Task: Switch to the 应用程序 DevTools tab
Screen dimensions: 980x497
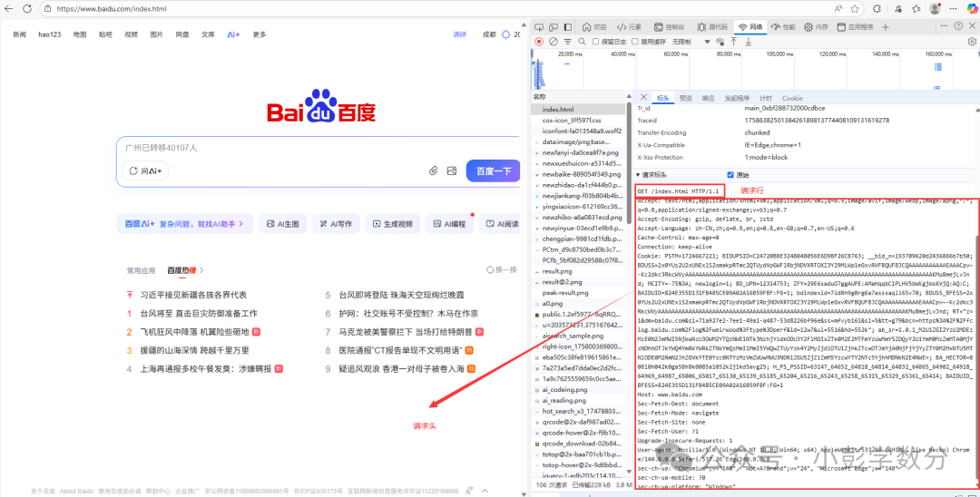Action: (x=855, y=27)
